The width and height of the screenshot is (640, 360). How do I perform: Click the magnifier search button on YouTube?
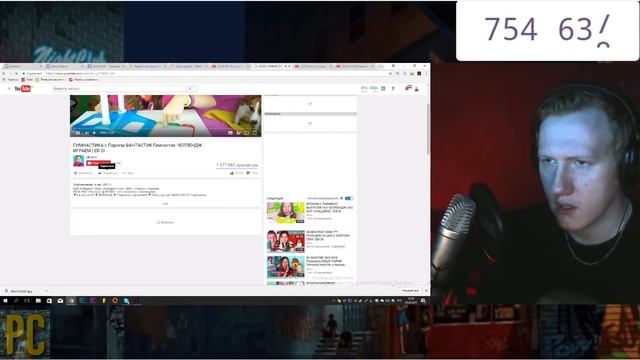coord(190,89)
